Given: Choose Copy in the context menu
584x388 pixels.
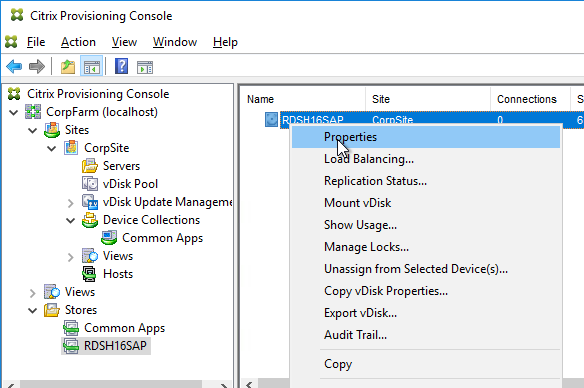Looking at the screenshot, I should point(426,364).
